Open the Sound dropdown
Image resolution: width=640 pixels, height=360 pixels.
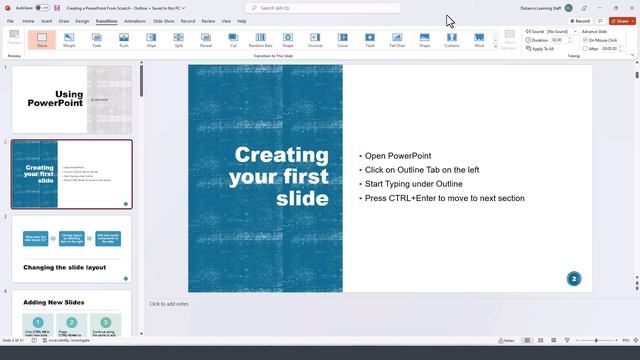coord(575,31)
